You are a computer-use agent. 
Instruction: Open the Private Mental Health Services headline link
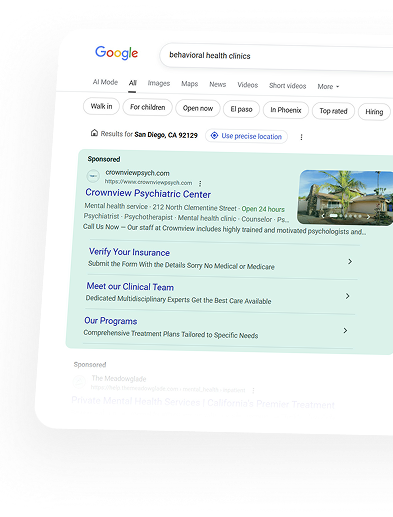(203, 402)
